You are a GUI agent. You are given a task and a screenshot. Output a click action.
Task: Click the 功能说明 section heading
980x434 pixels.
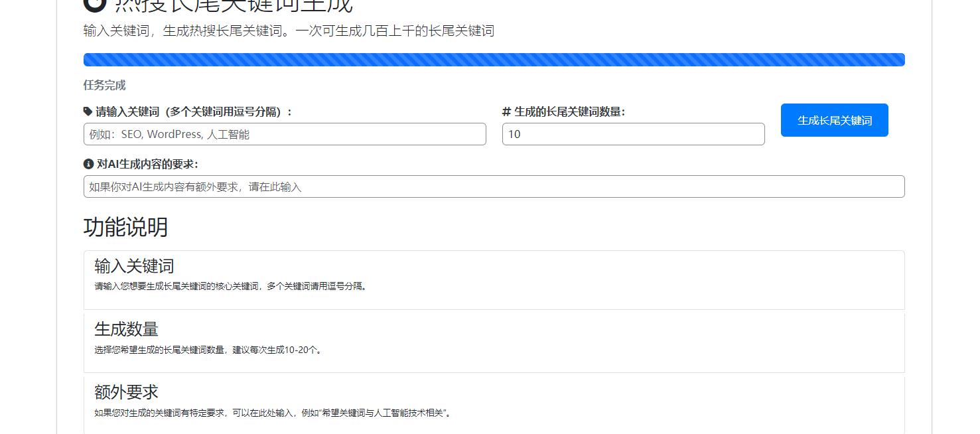coord(126,228)
